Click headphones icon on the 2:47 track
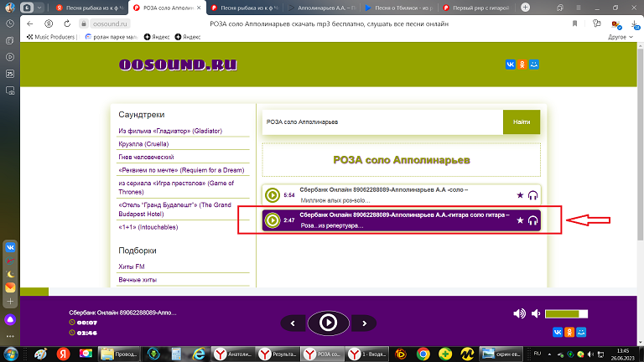This screenshot has height=362, width=644. (x=532, y=221)
